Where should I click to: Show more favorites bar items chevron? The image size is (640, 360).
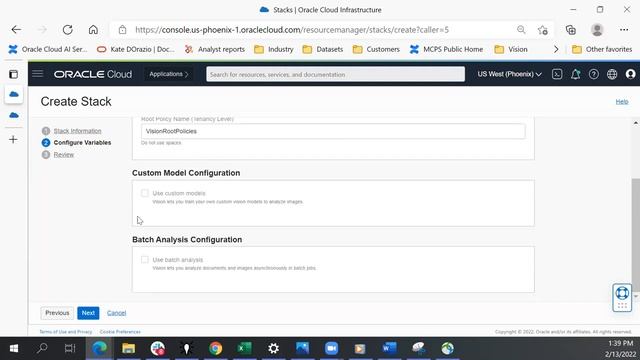[x=556, y=49]
